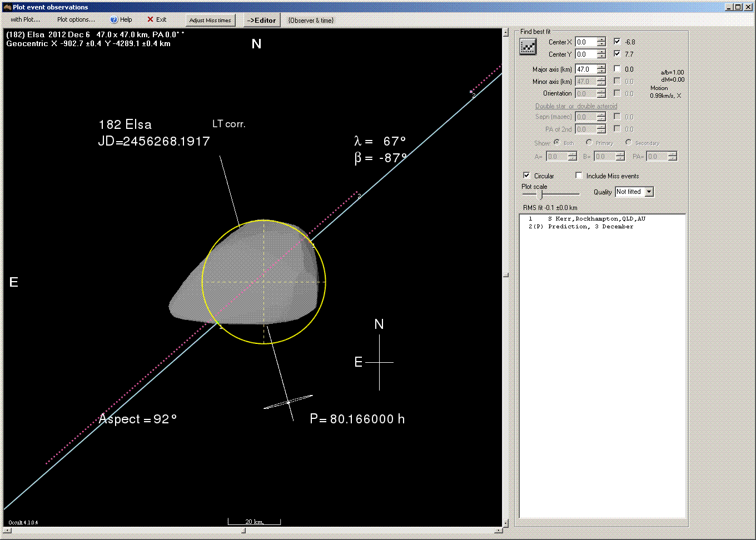
Task: Enable the Major axis fit checkbox
Action: tap(617, 69)
